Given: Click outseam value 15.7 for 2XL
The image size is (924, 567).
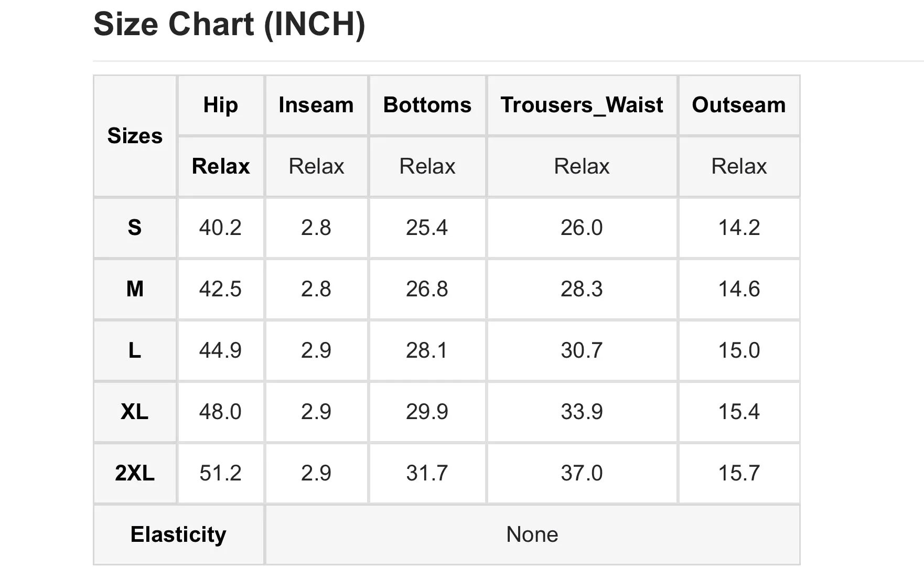Looking at the screenshot, I should (739, 473).
